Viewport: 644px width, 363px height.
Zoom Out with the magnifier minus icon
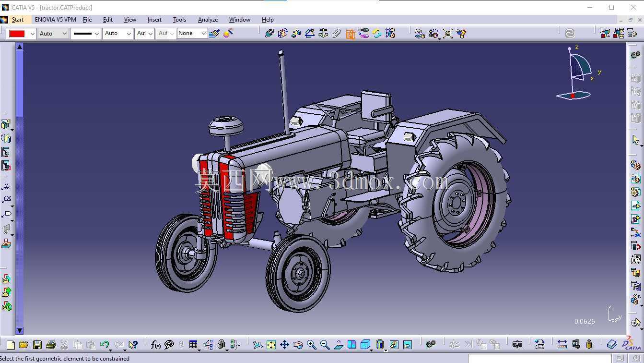pyautogui.click(x=325, y=344)
